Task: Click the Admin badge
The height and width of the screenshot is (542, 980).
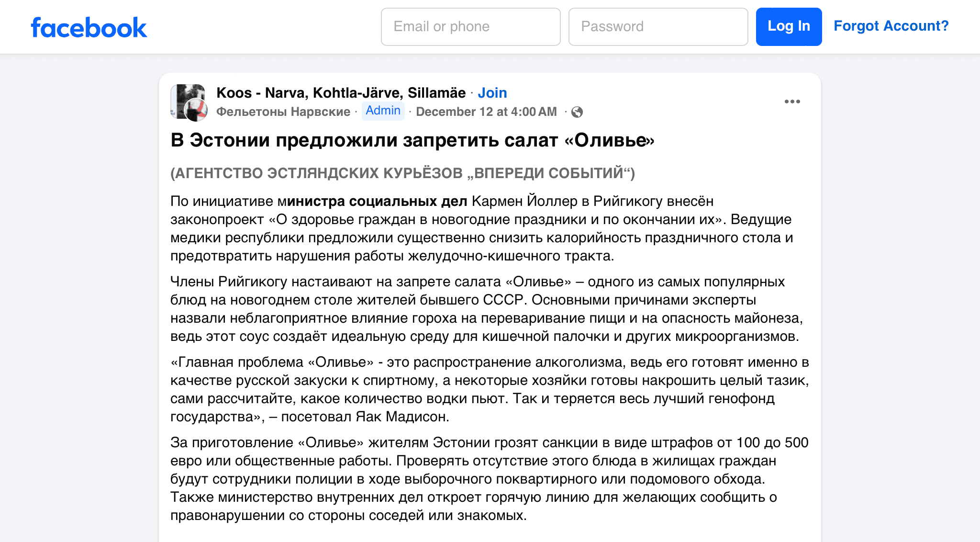Action: tap(383, 110)
